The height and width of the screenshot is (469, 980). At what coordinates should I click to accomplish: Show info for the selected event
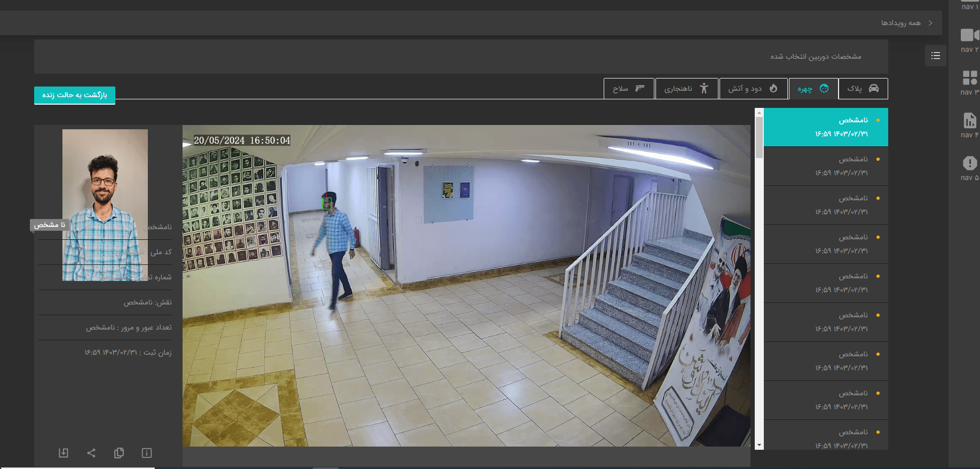[x=147, y=453]
